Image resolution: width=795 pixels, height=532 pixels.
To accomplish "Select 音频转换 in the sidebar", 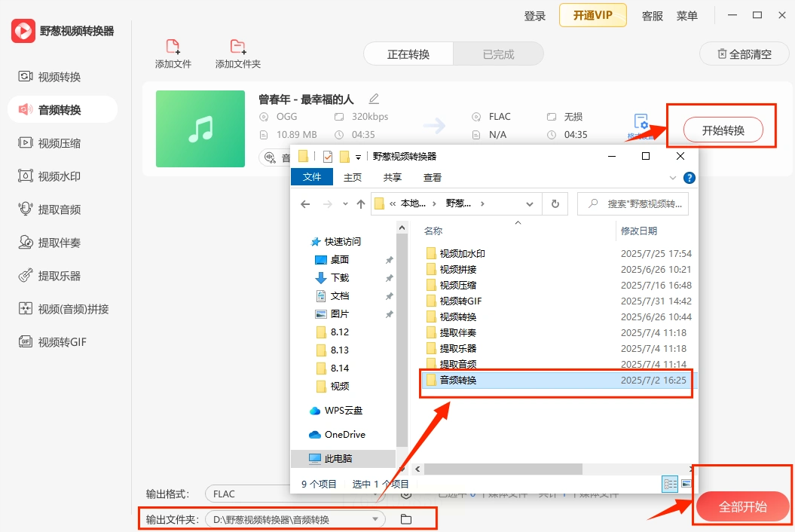I will click(63, 109).
